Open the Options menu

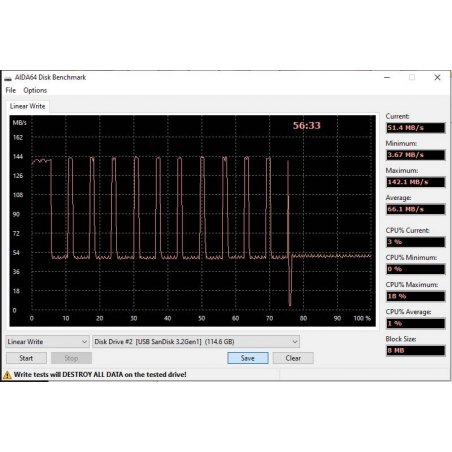(x=35, y=90)
